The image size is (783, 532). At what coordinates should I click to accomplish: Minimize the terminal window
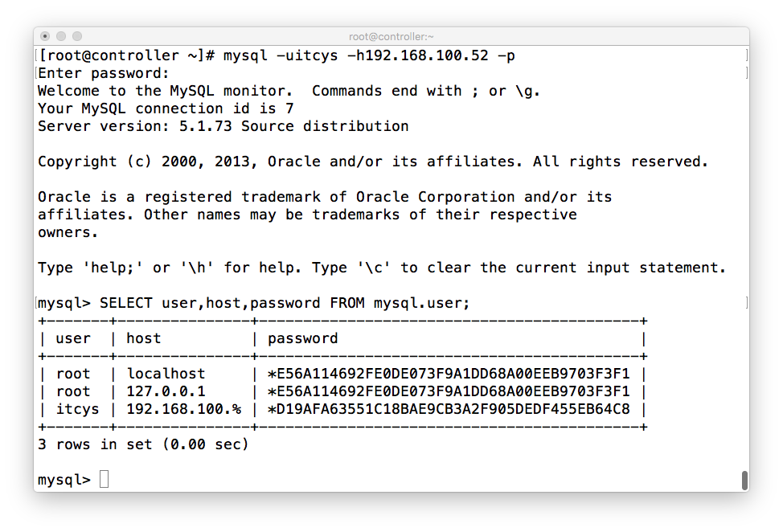pos(61,36)
